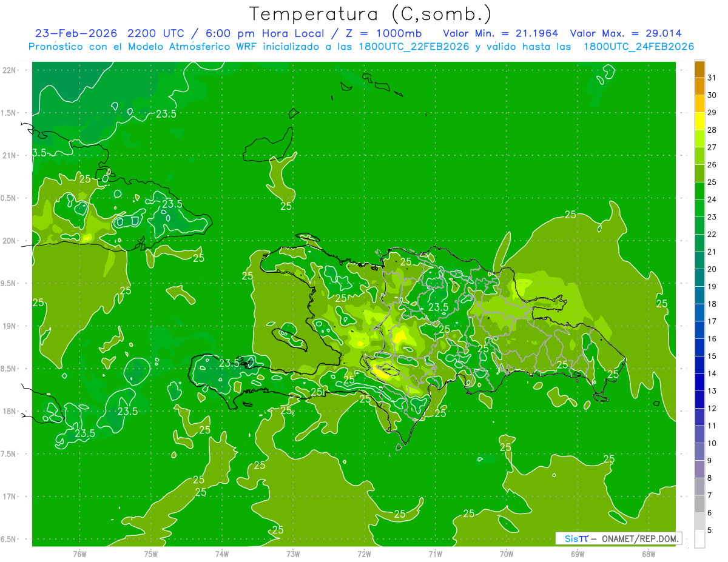Click the orange colorbar swatch above 31
Screen dimensions: 728x562
coord(699,69)
